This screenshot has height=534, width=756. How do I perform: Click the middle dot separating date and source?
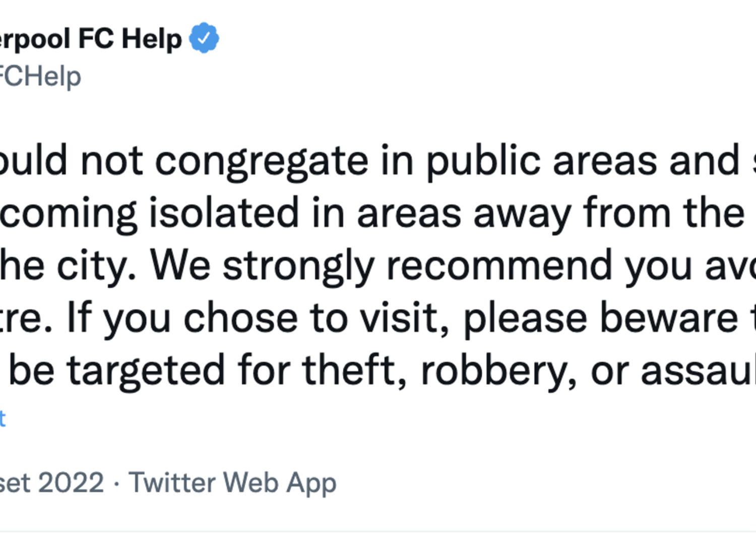click(116, 484)
